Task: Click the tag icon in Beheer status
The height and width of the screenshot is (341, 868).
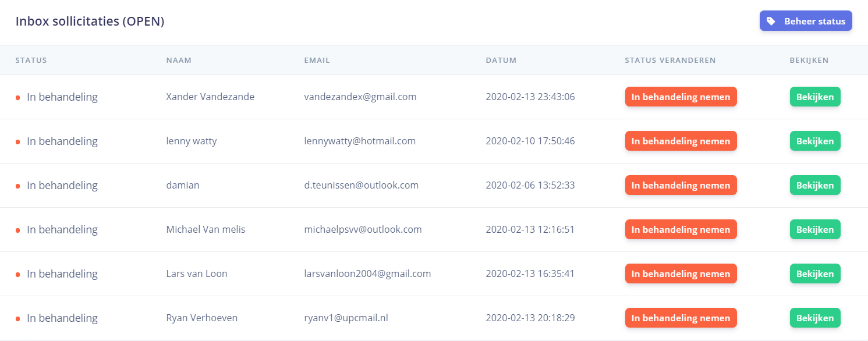Action: coord(771,21)
